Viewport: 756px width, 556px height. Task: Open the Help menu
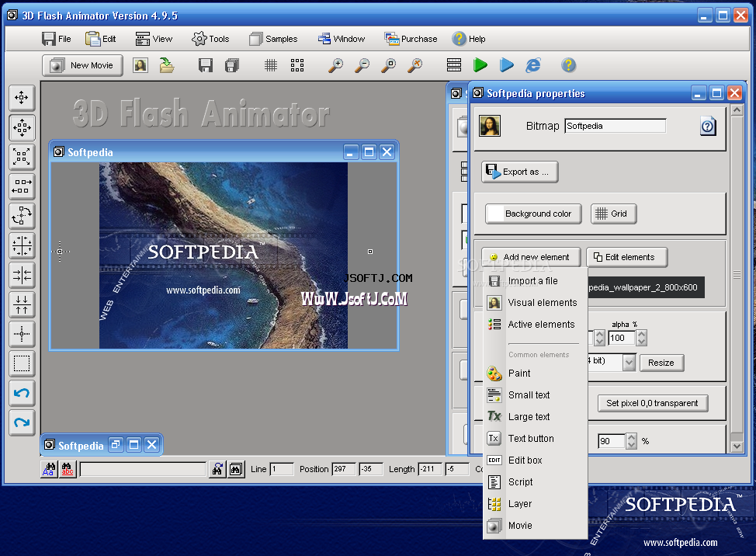(469, 39)
